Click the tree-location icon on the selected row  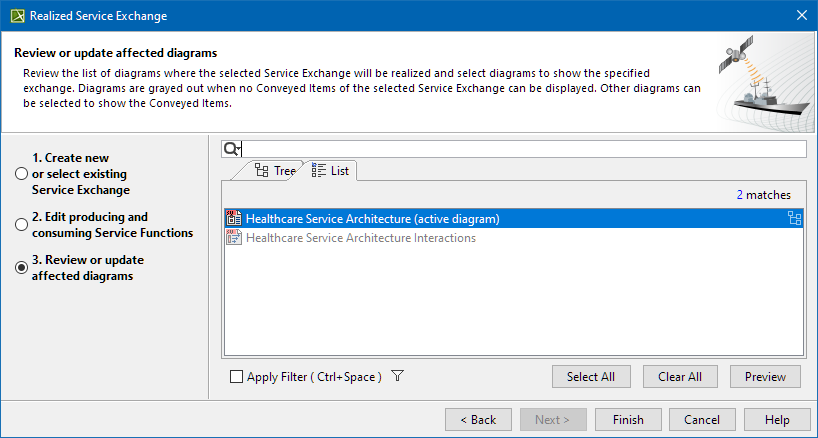point(795,219)
